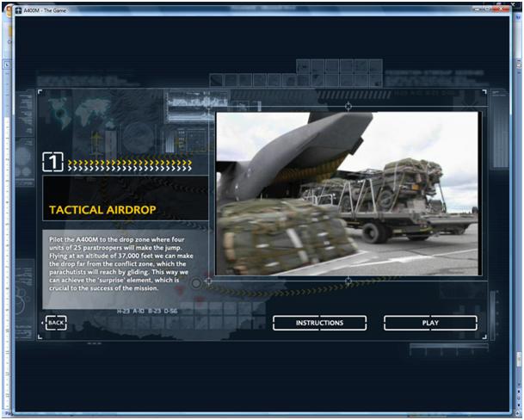Click the mission briefing paragraph text
The width and height of the screenshot is (524, 420).
click(x=121, y=263)
